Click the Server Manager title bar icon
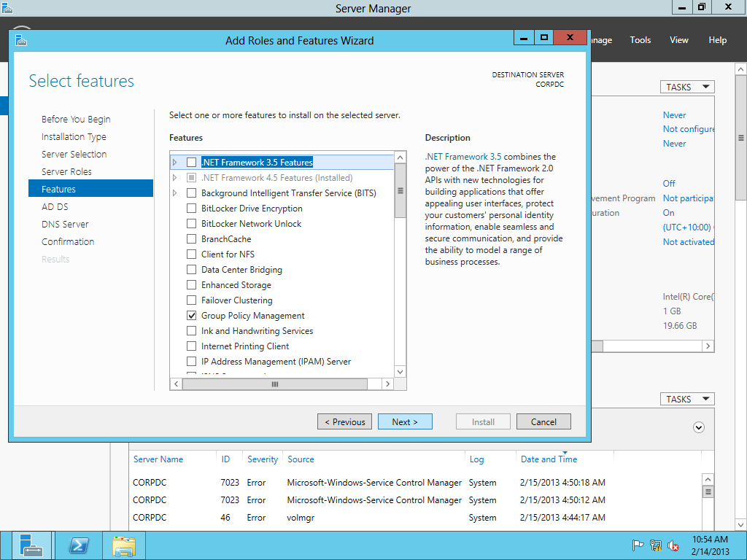 [x=7, y=7]
